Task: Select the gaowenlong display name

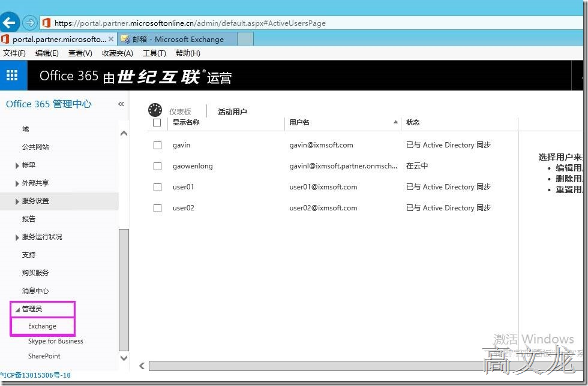Action: 193,166
